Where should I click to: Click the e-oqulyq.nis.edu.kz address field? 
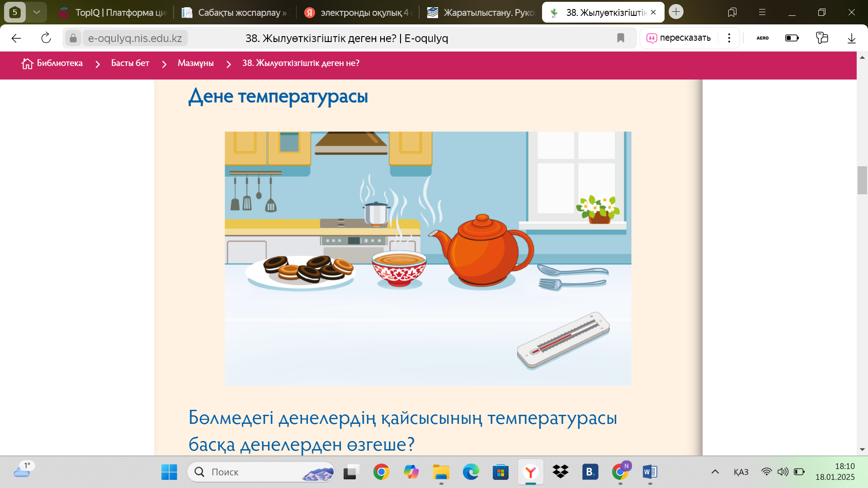(x=135, y=38)
